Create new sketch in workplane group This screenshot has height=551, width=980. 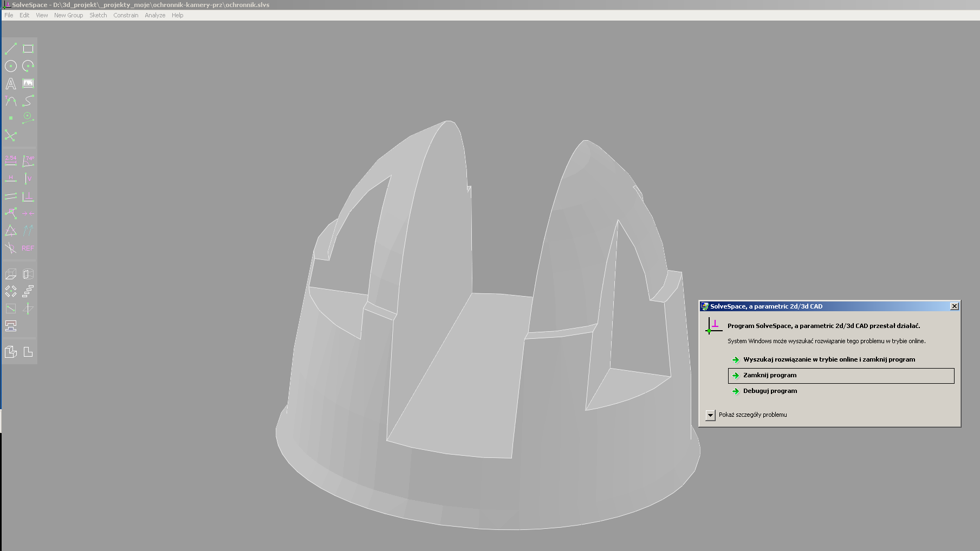pos(11,309)
